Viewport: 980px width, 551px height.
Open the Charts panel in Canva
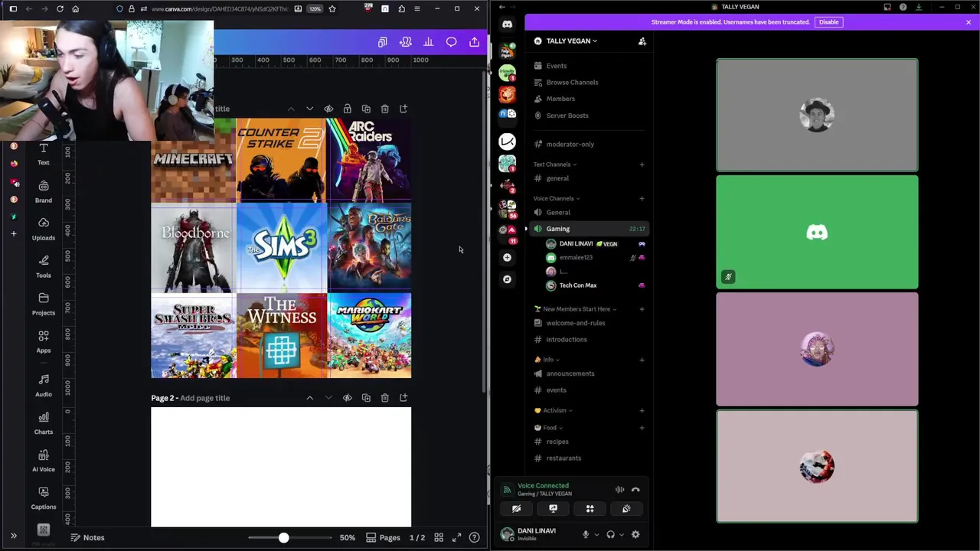click(44, 422)
